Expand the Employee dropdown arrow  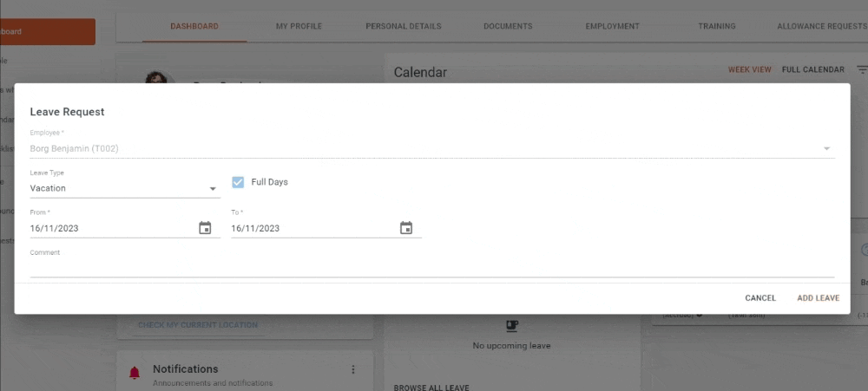[826, 149]
